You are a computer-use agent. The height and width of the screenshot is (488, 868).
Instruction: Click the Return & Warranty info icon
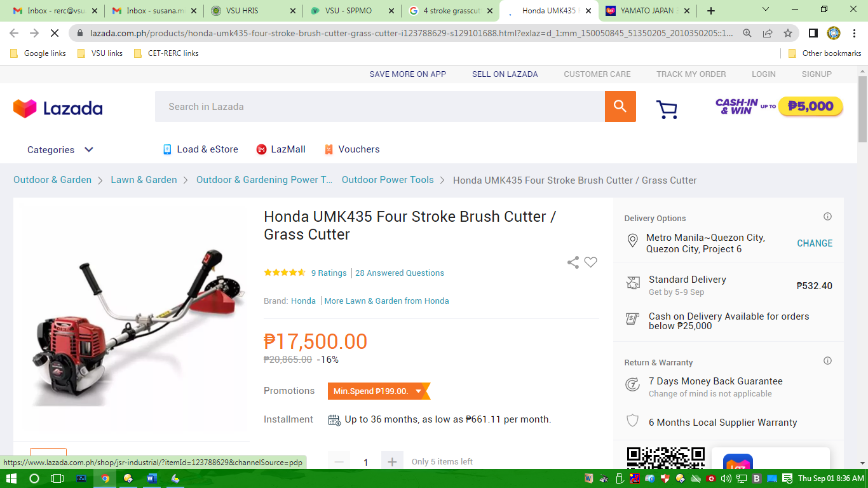coord(827,361)
